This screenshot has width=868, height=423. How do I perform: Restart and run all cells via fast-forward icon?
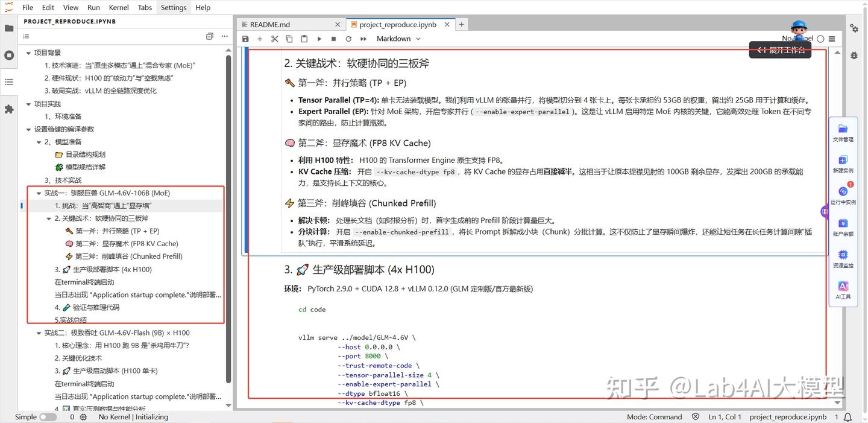point(363,39)
